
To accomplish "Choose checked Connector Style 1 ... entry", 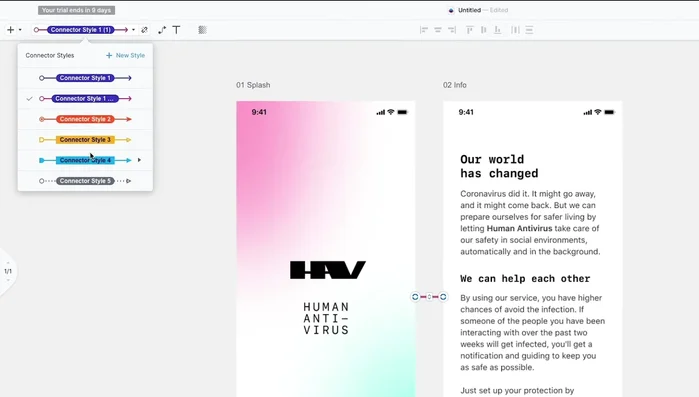I will click(x=85, y=98).
